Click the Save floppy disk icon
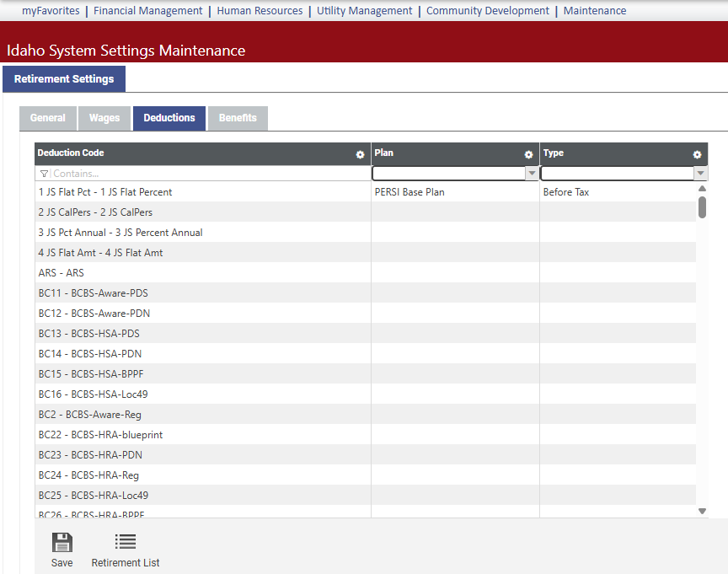This screenshot has width=728, height=574. tap(62, 542)
